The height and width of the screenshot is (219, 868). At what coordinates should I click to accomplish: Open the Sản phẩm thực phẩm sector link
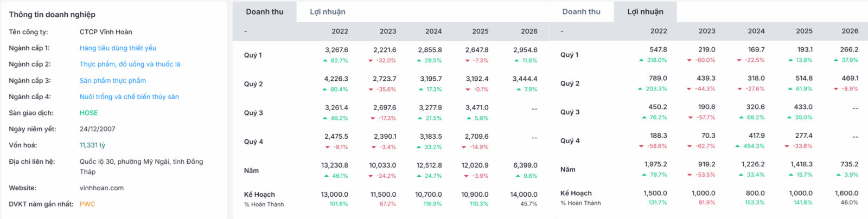[113, 80]
